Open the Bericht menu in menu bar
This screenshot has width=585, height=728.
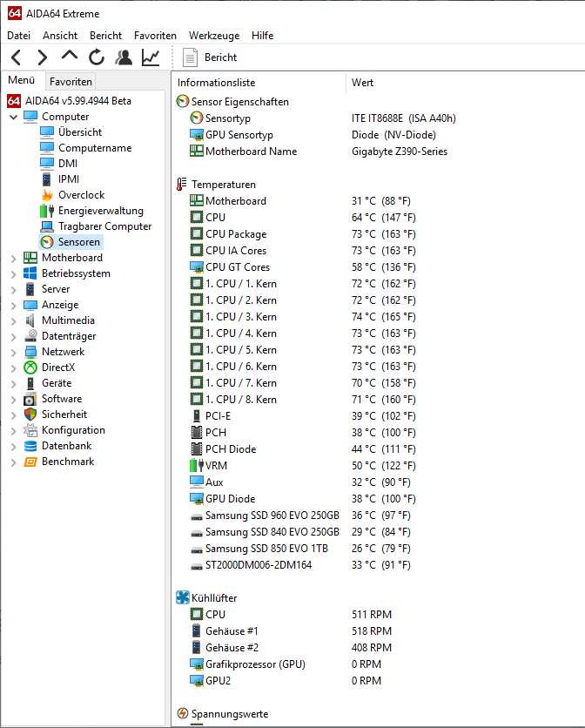[105, 36]
